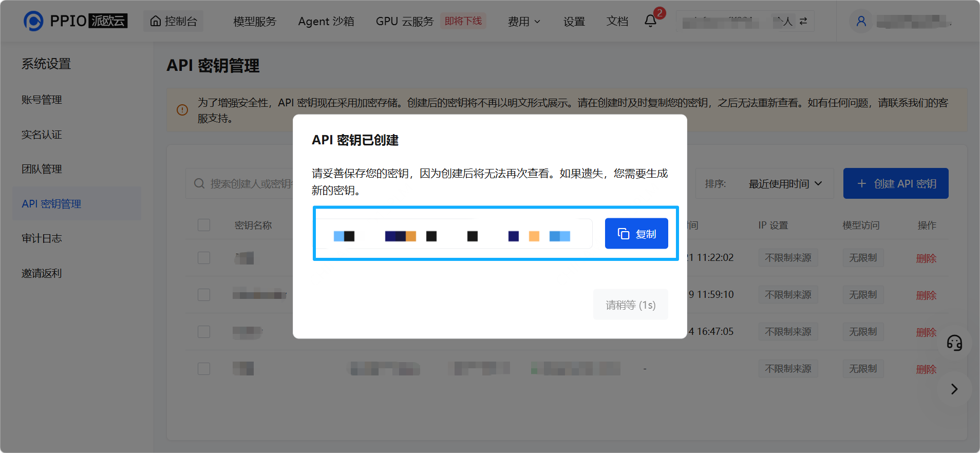Click the account switch arrows icon
The height and width of the screenshot is (453, 980).
(803, 21)
